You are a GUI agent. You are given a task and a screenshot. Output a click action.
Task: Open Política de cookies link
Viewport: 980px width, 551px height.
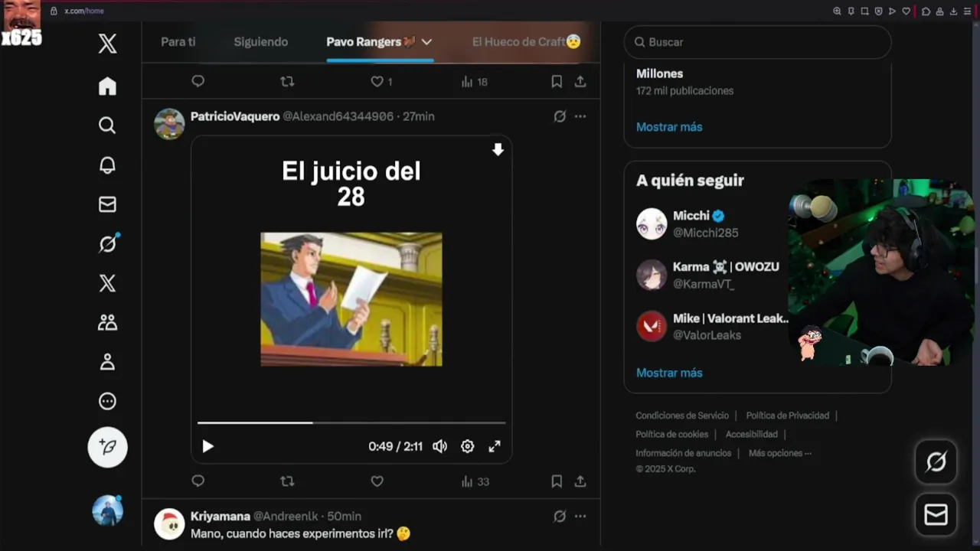672,434
